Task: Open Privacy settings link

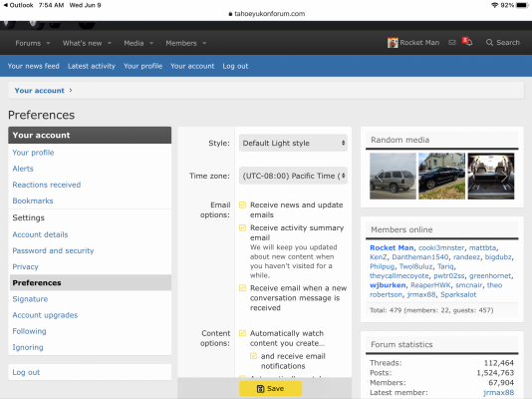Action: (x=26, y=266)
